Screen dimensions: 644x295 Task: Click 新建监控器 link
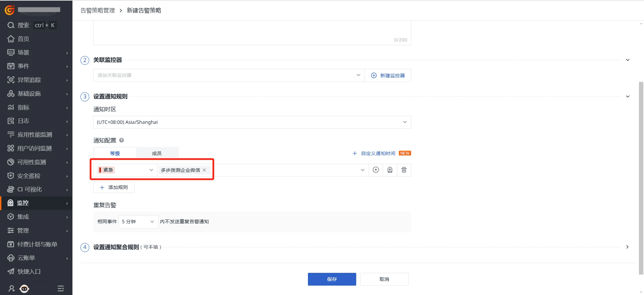(x=388, y=76)
